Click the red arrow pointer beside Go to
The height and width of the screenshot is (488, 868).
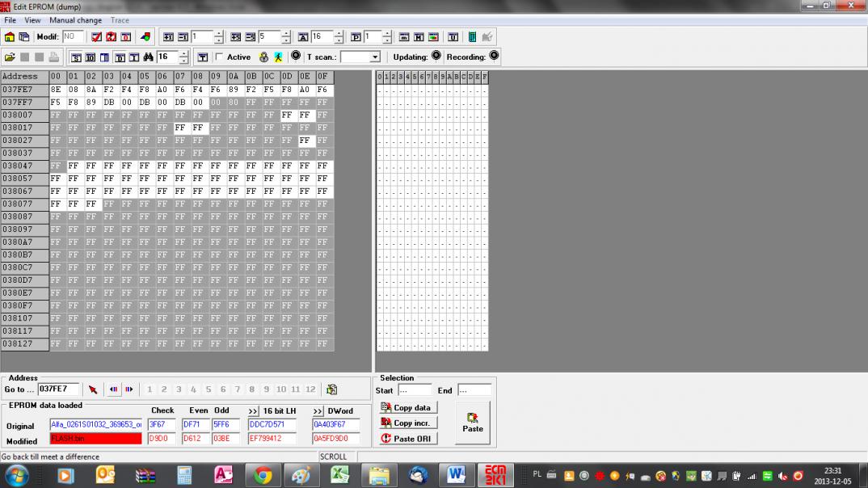93,389
